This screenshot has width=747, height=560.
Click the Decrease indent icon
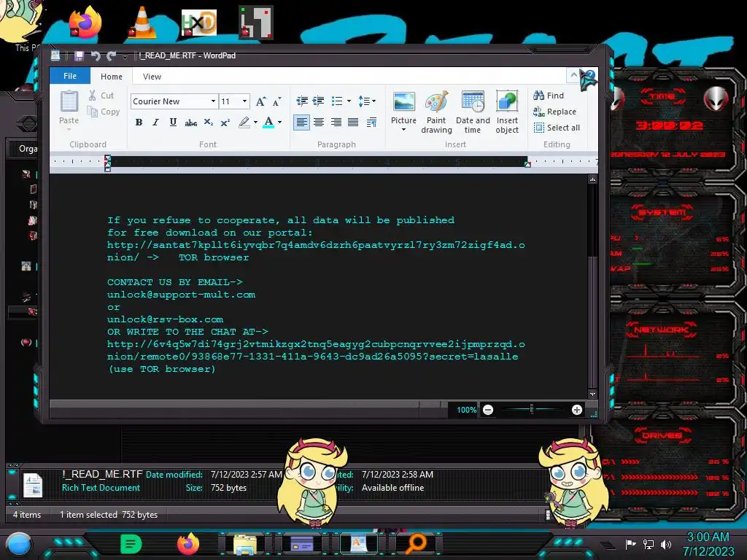301,101
